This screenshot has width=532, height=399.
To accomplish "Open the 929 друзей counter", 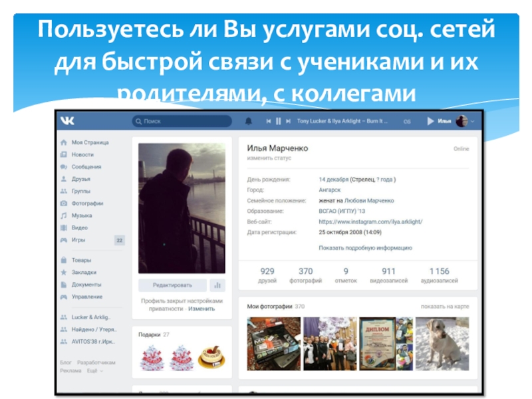I will [x=267, y=275].
